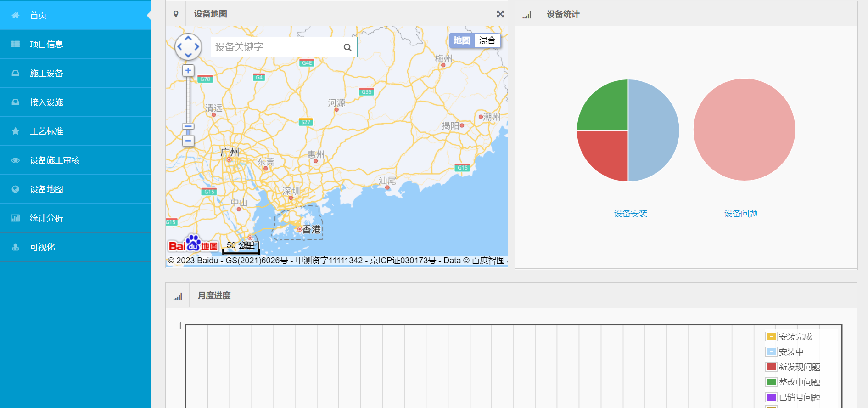868x408 pixels.
Task: Click the green slice of 设备安装 pie
Action: (x=607, y=109)
